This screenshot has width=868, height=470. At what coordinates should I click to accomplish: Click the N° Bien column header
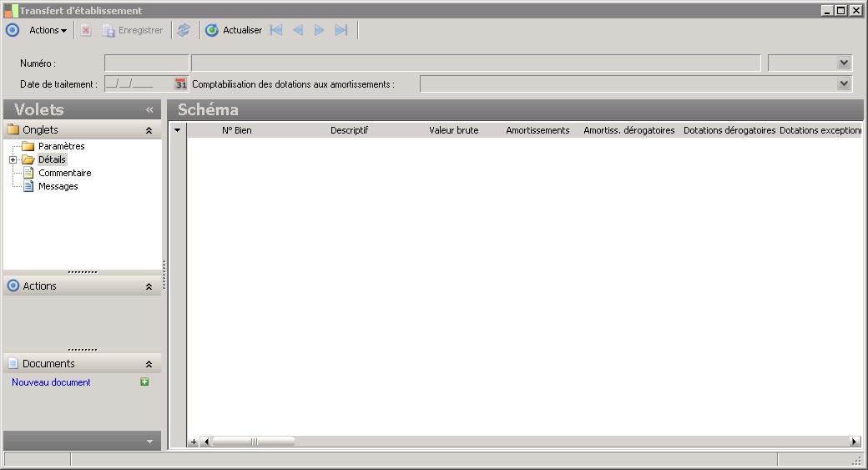pyautogui.click(x=237, y=130)
